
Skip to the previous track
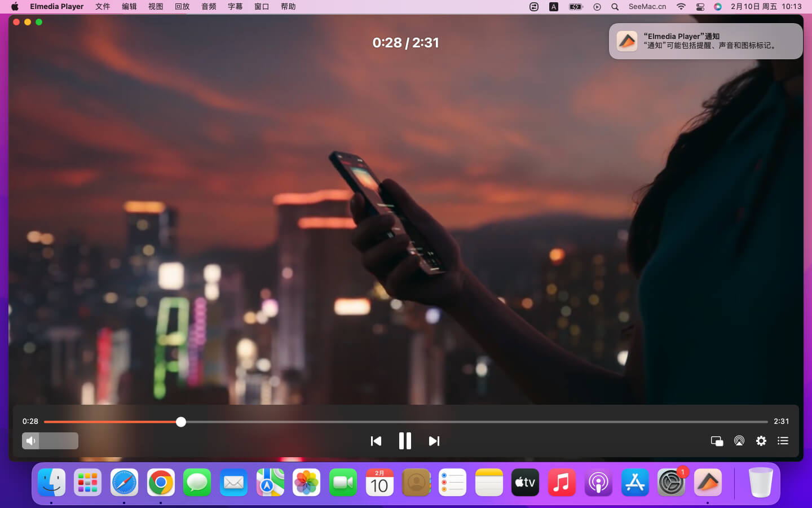(376, 441)
